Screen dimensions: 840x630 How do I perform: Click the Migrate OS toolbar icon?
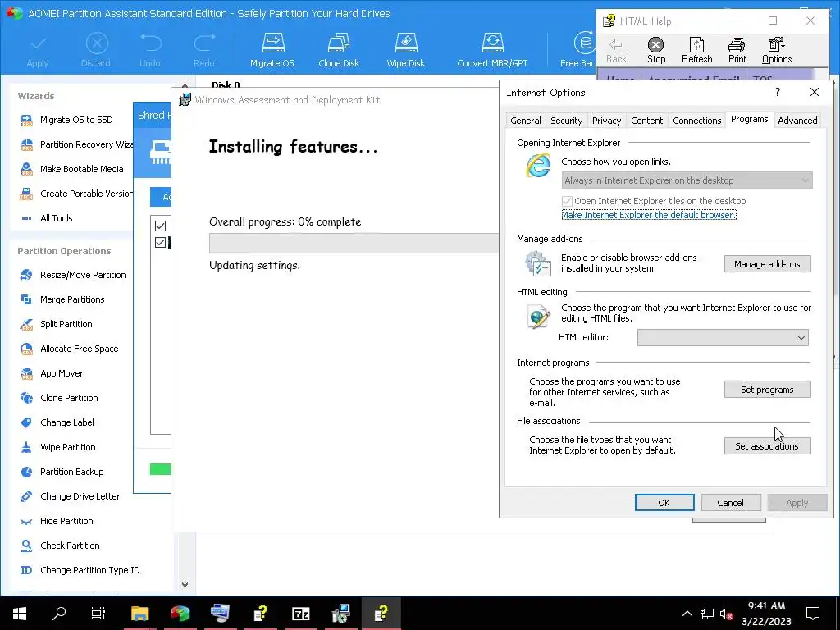pyautogui.click(x=272, y=50)
